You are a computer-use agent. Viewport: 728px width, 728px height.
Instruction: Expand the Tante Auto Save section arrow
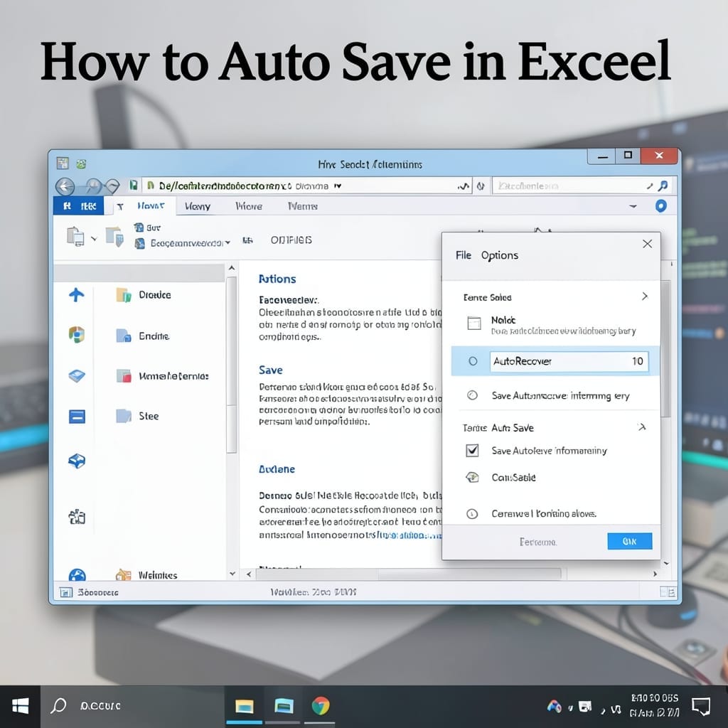point(642,427)
